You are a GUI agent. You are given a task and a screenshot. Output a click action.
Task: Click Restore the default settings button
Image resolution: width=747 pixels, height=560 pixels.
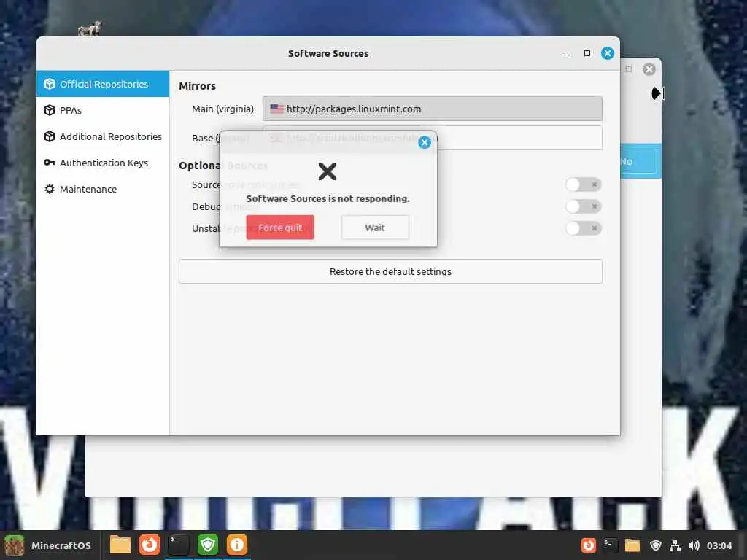click(x=390, y=271)
